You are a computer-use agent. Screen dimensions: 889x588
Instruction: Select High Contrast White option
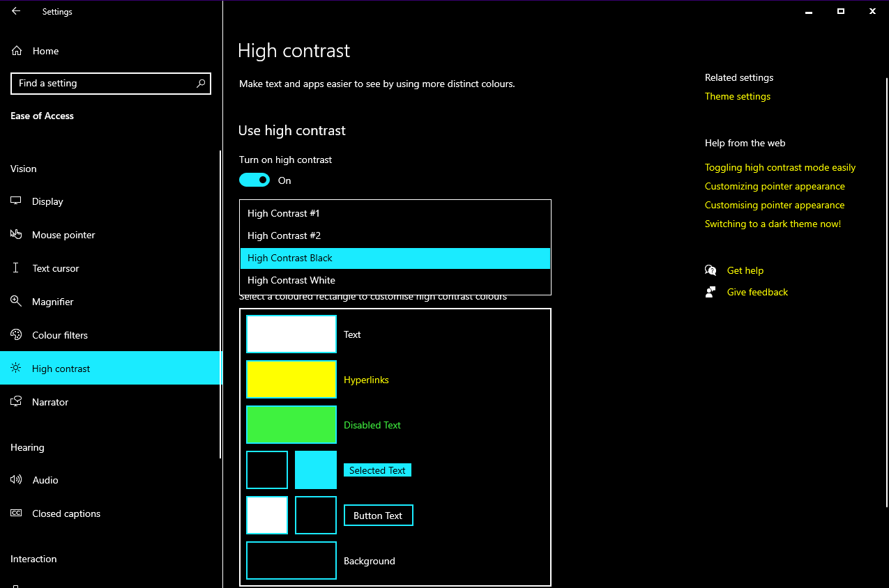(395, 280)
